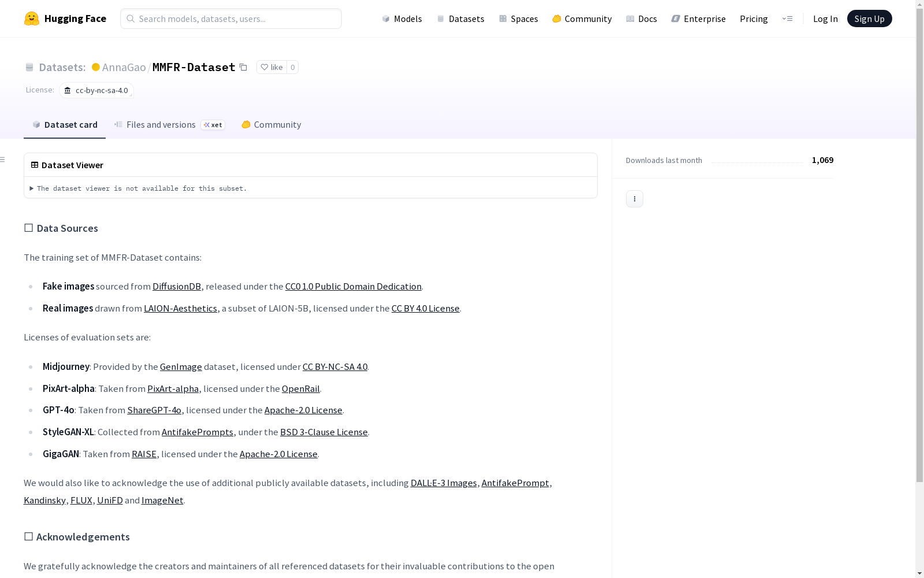Click the Datasets breadcrumb label
The image size is (924, 578).
click(62, 68)
